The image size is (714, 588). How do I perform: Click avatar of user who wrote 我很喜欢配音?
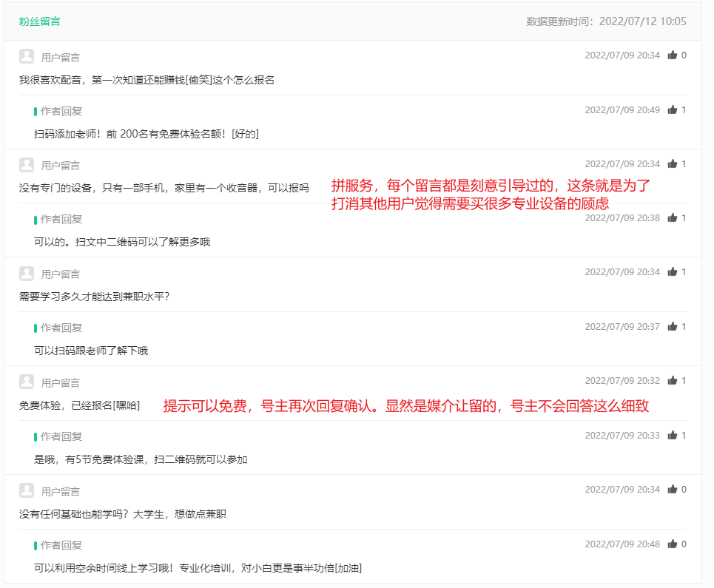click(27, 56)
